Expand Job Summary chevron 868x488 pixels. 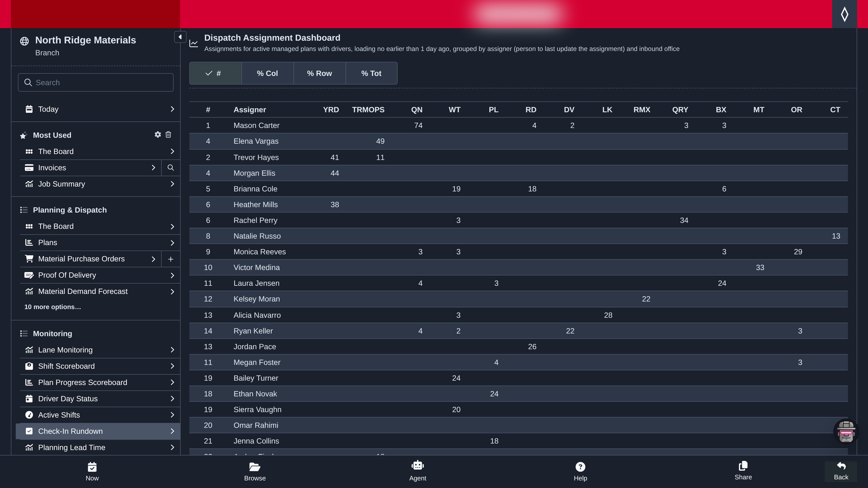172,184
